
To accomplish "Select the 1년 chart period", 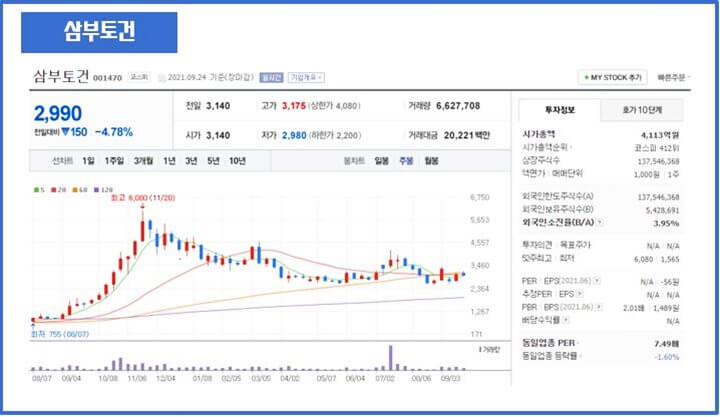I will pos(169,161).
